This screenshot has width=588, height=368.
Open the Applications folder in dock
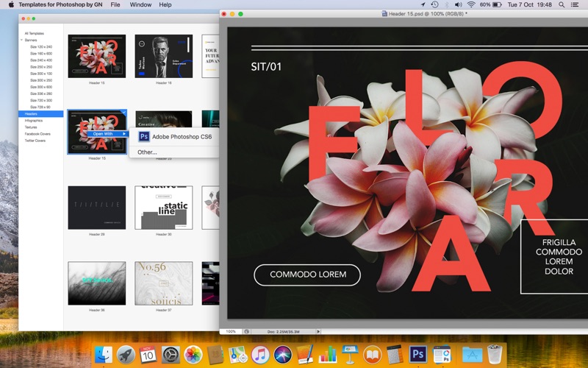pyautogui.click(x=472, y=354)
